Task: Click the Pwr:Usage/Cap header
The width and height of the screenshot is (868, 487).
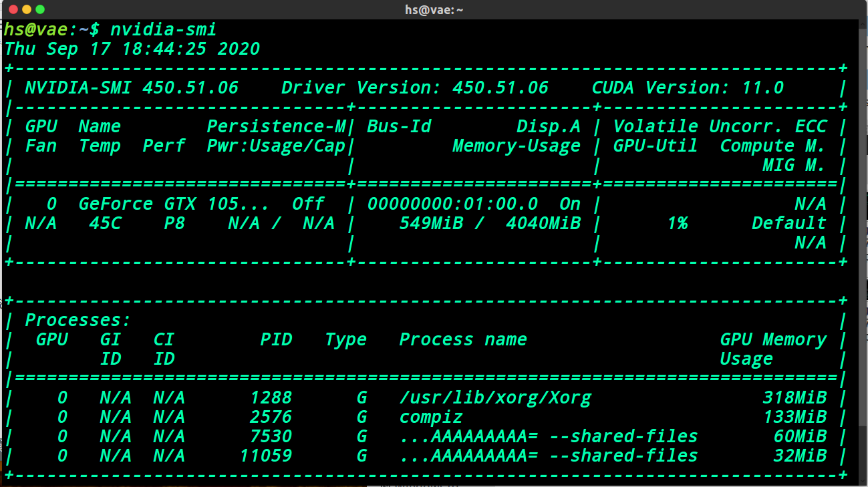Action: point(276,146)
